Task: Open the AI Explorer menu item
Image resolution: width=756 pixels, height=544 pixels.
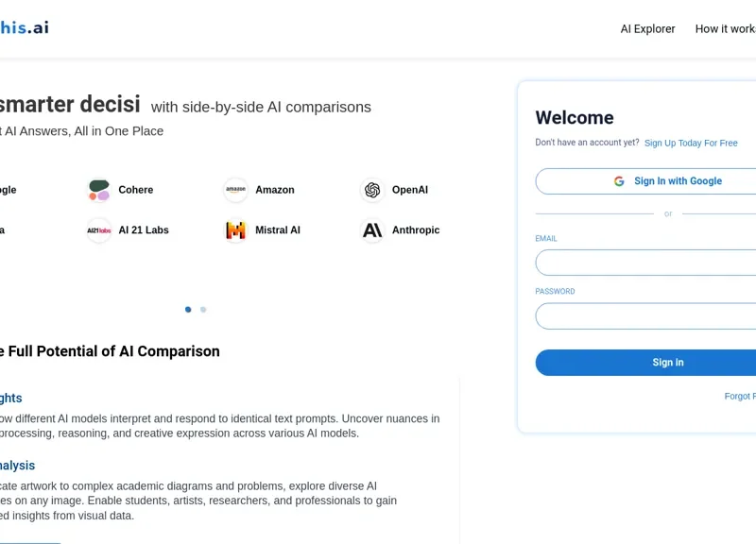Action: click(647, 29)
